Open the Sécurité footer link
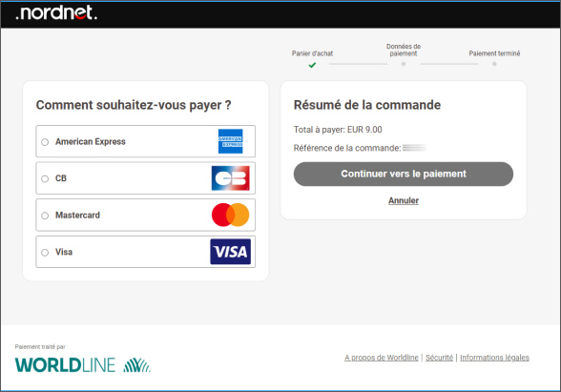This screenshot has height=392, width=561. (x=439, y=358)
